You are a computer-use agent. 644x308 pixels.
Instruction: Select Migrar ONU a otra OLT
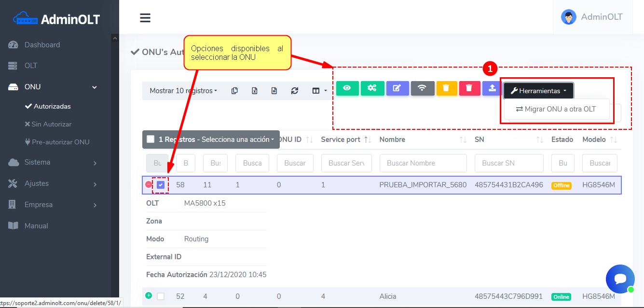click(x=556, y=109)
